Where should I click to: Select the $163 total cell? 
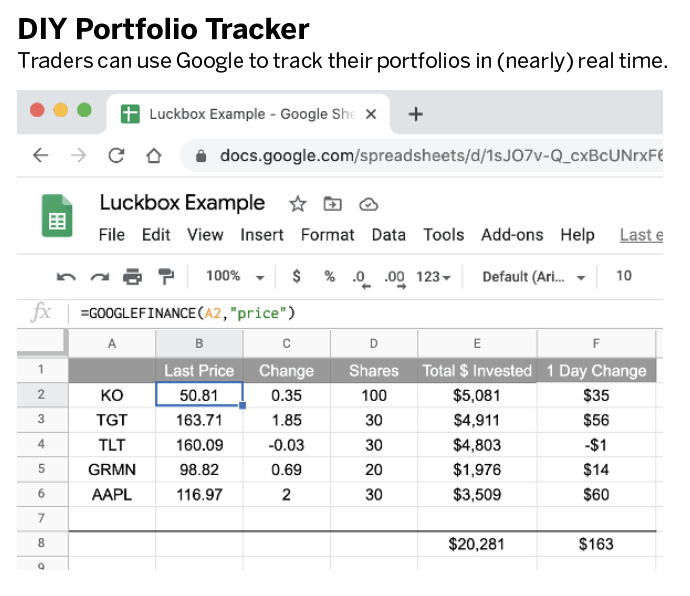pyautogui.click(x=596, y=544)
